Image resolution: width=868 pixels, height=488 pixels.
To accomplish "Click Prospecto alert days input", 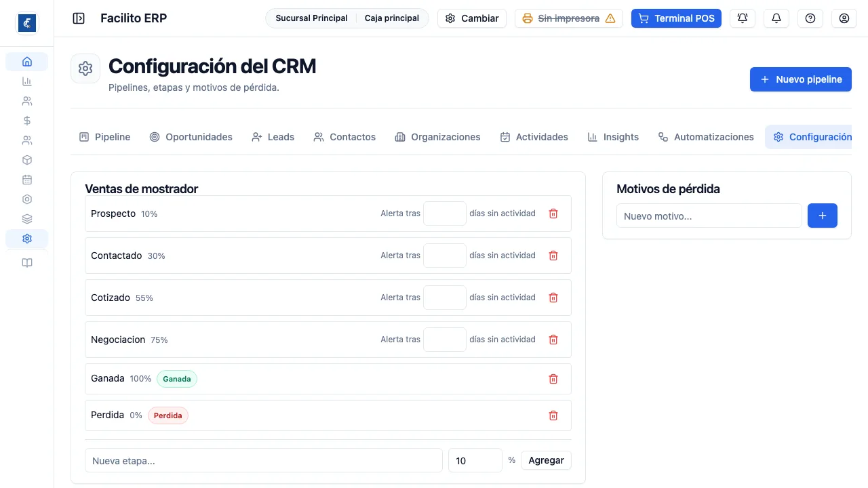I will pos(445,213).
